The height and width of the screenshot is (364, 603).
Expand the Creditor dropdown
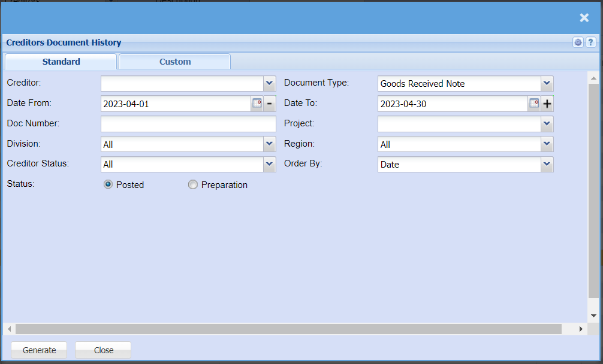coord(269,83)
